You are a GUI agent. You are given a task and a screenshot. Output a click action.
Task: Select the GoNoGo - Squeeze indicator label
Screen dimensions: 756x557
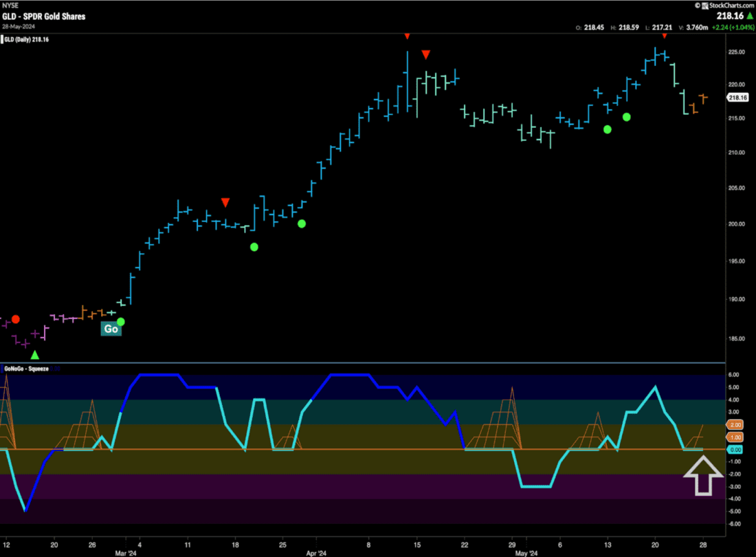pyautogui.click(x=29, y=369)
